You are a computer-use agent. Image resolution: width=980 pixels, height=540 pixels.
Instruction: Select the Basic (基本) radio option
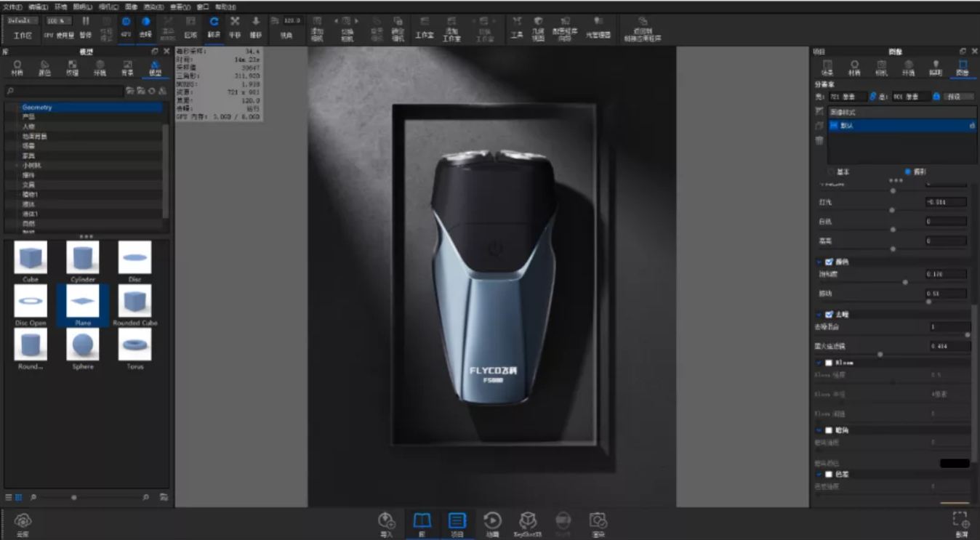click(832, 172)
